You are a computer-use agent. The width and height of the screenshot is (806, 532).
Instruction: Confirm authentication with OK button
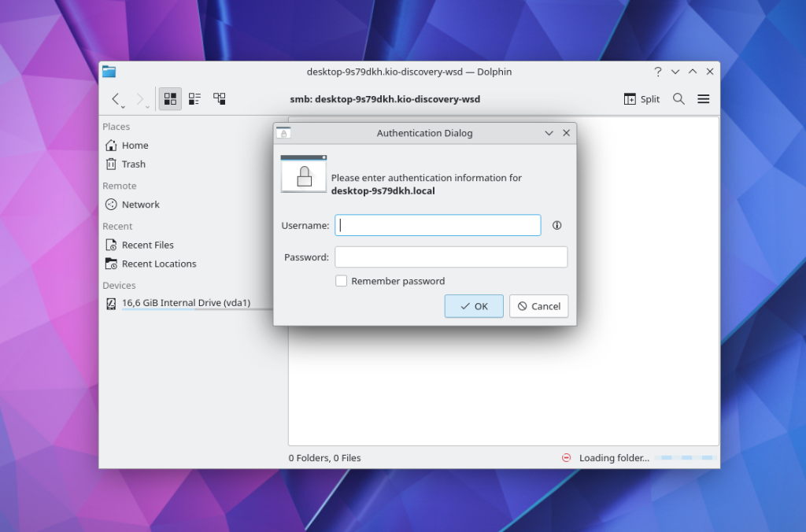tap(474, 306)
